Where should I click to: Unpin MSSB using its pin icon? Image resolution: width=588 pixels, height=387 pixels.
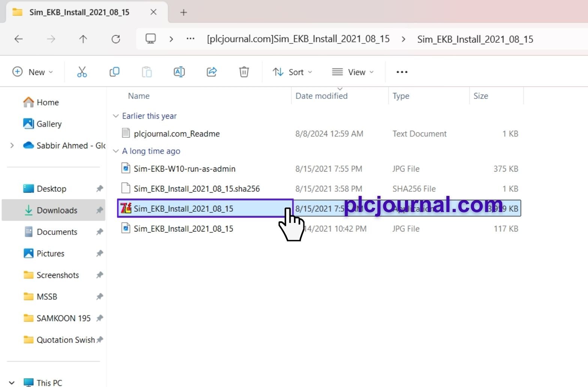(99, 297)
